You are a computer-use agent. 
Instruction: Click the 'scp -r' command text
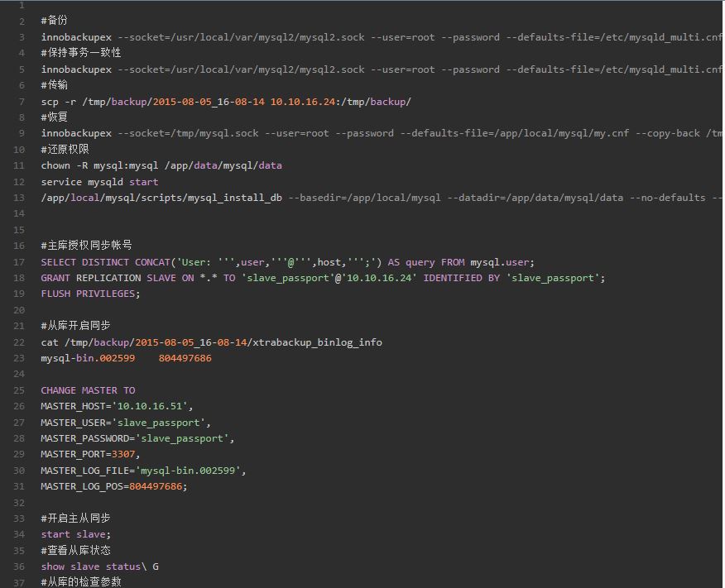[59, 102]
